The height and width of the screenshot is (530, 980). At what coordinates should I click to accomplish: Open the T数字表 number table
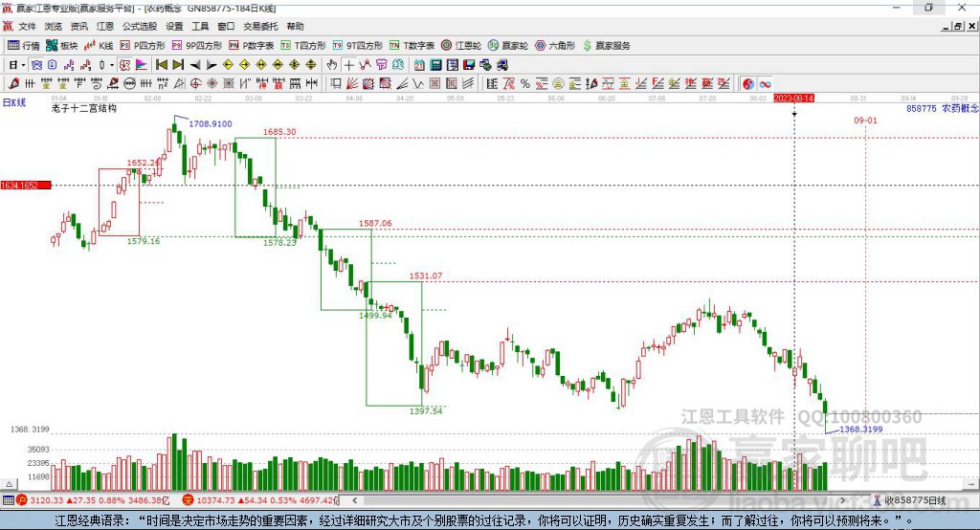(412, 46)
